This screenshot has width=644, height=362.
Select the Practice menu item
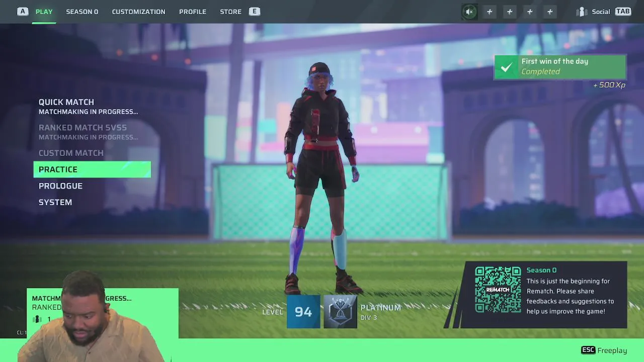pos(92,169)
